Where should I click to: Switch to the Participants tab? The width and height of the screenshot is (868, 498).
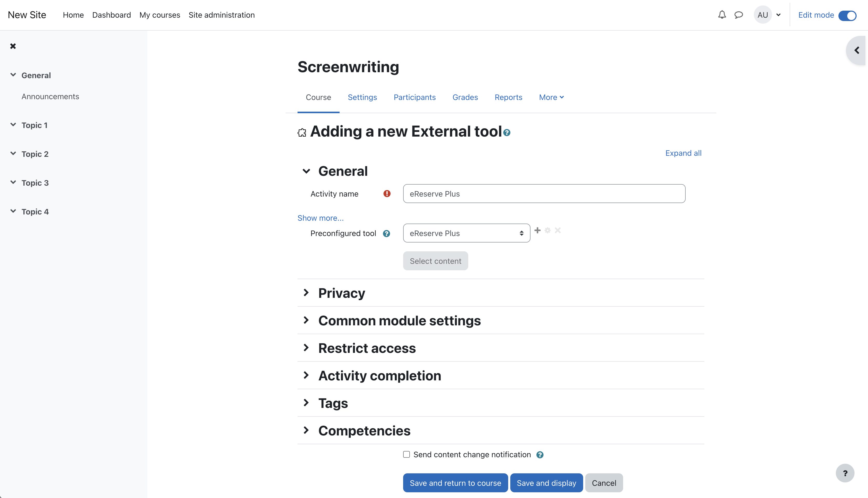click(x=414, y=97)
